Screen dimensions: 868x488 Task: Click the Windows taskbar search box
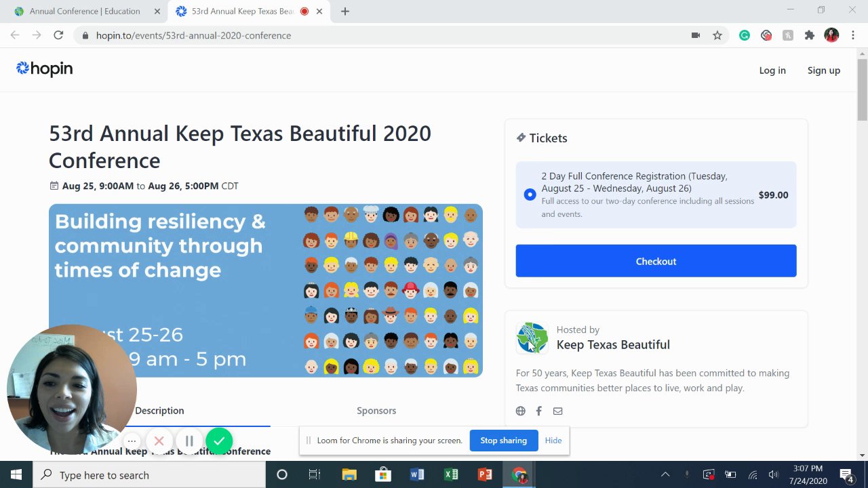pyautogui.click(x=149, y=474)
